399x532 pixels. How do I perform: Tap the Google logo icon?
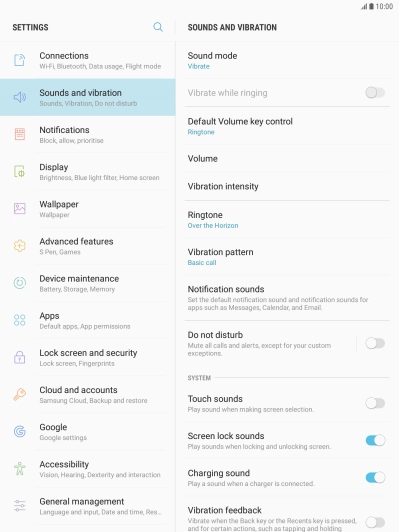20,431
